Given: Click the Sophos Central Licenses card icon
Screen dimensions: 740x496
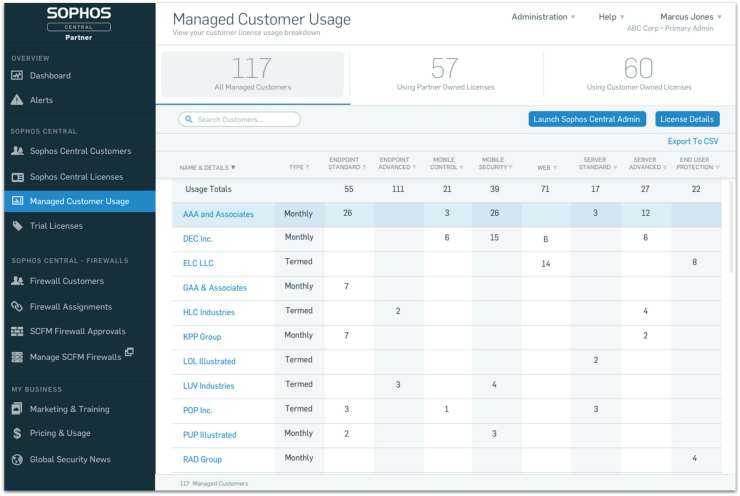Looking at the screenshot, I should 17,177.
